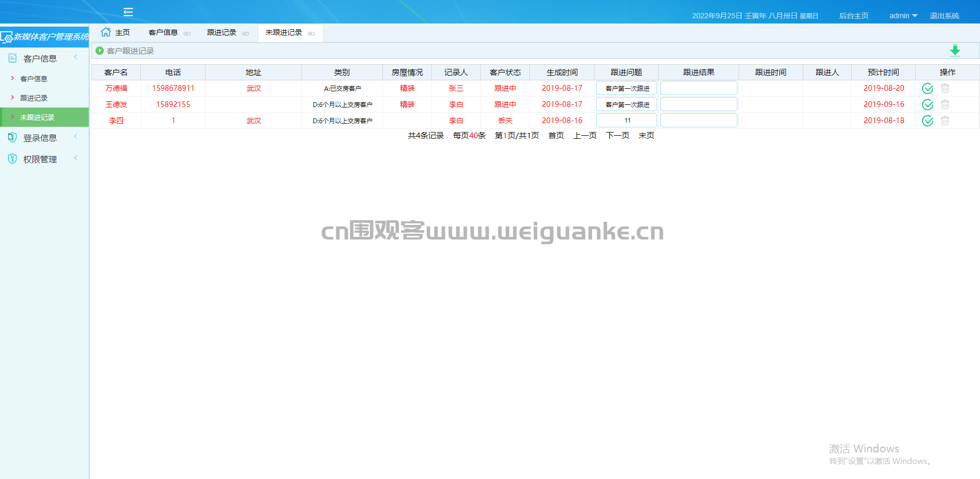Collapse the 客户信息 sidebar section chevron

click(x=76, y=57)
